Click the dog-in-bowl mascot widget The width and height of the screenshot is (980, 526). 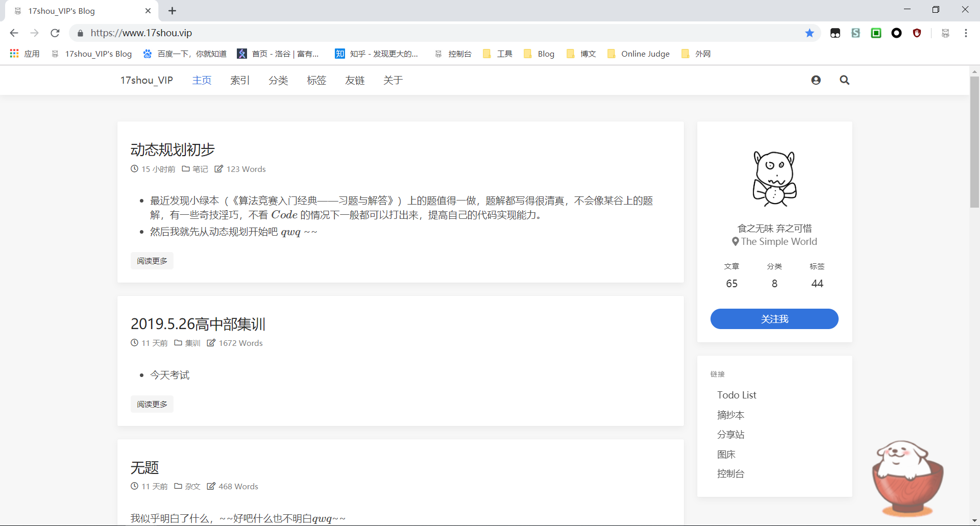click(x=908, y=479)
